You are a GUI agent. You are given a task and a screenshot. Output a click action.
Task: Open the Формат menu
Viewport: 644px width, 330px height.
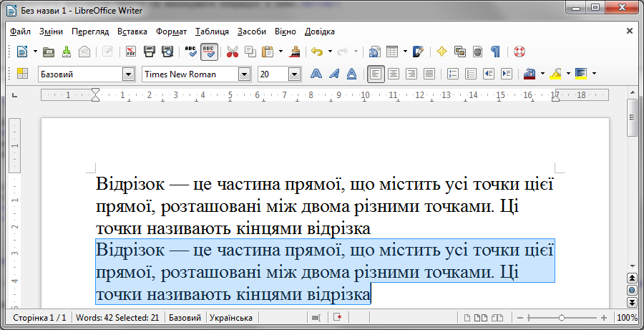point(171,31)
